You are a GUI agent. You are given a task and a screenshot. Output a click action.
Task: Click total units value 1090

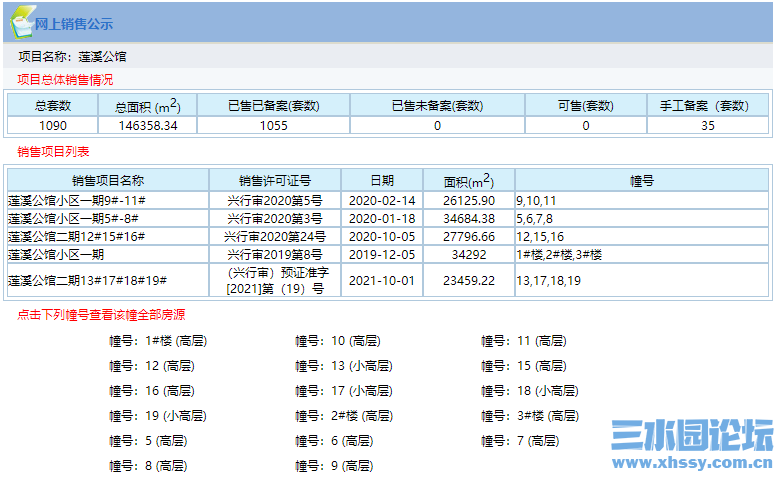[53, 126]
